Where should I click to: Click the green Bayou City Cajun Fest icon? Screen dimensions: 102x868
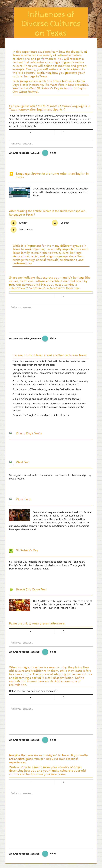tap(11, 589)
